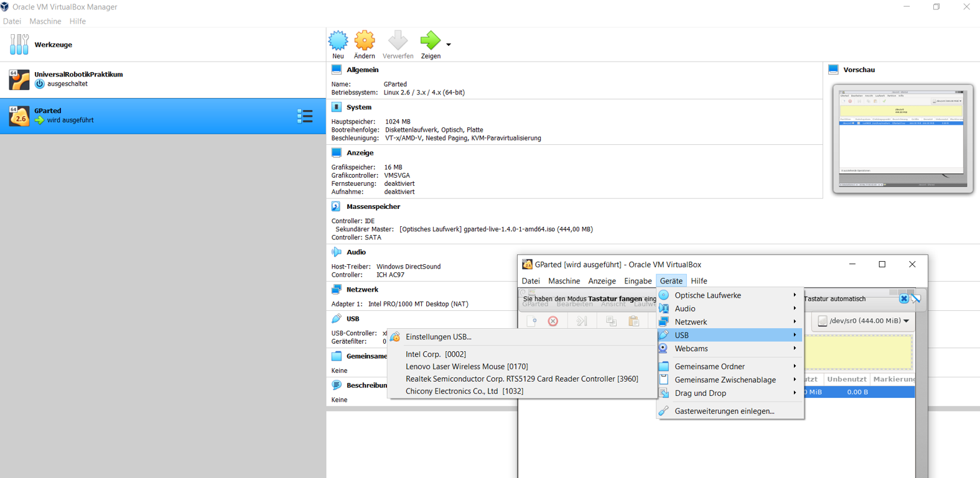The image size is (980, 478).
Task: Open the Hilfe menu in VM window
Action: (699, 281)
